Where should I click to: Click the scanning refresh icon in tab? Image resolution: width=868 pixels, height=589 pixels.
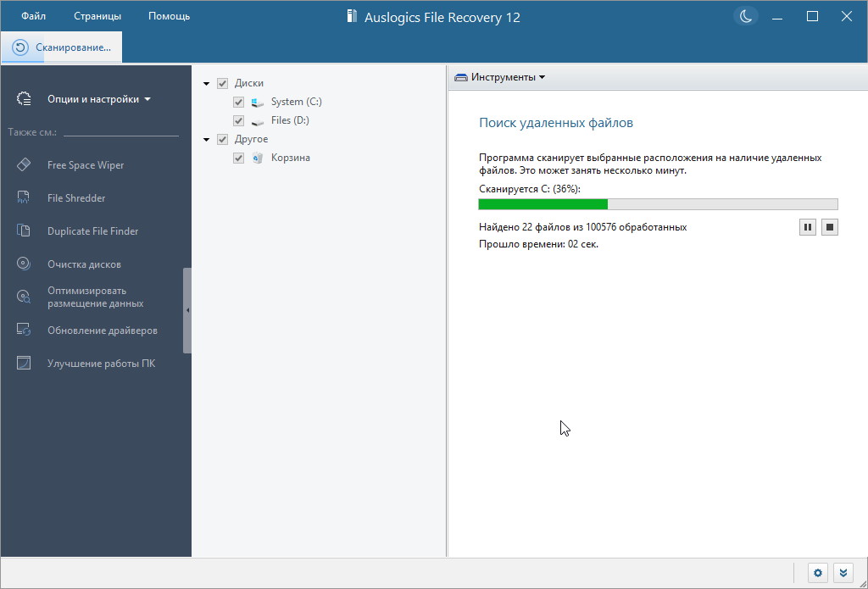20,47
